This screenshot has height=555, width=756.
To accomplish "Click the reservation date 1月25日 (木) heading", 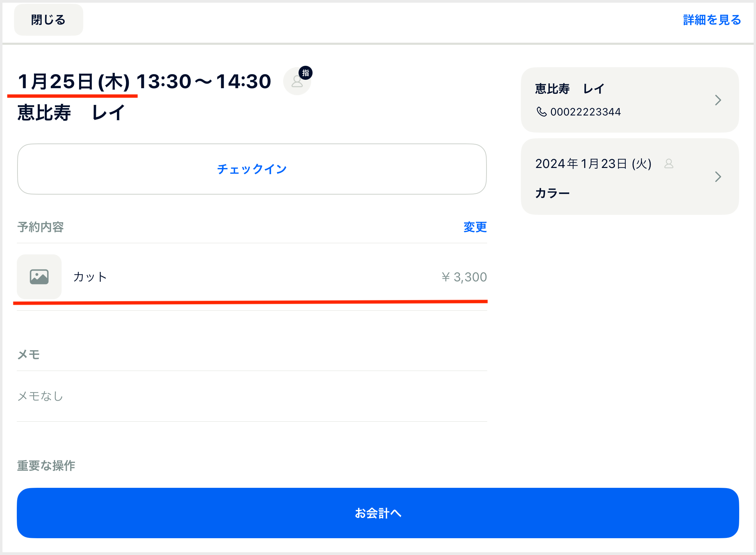I will 74,82.
